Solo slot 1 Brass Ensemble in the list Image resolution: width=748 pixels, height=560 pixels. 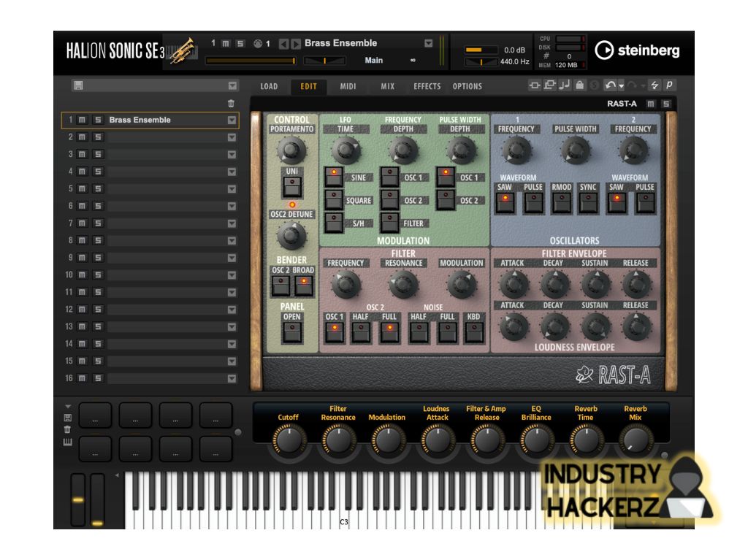(98, 120)
